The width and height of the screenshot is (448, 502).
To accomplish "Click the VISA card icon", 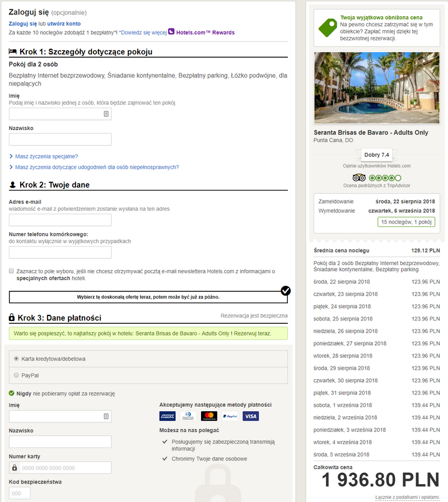I will pyautogui.click(x=251, y=416).
